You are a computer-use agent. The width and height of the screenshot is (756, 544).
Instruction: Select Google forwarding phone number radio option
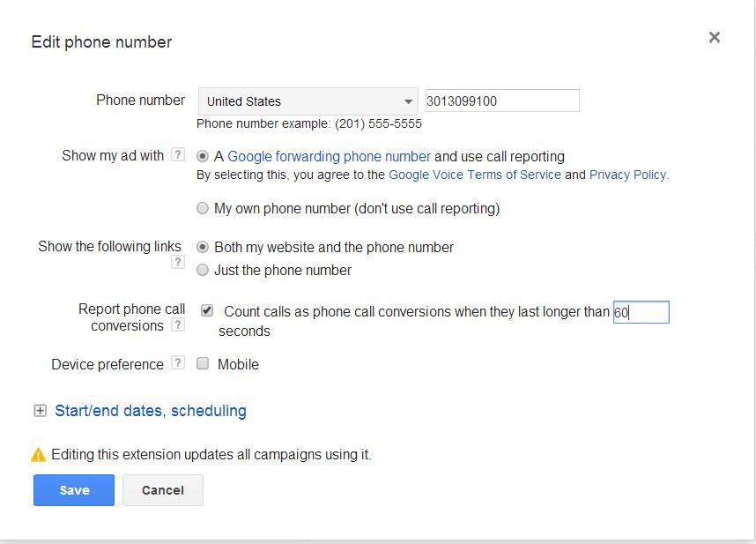point(204,156)
